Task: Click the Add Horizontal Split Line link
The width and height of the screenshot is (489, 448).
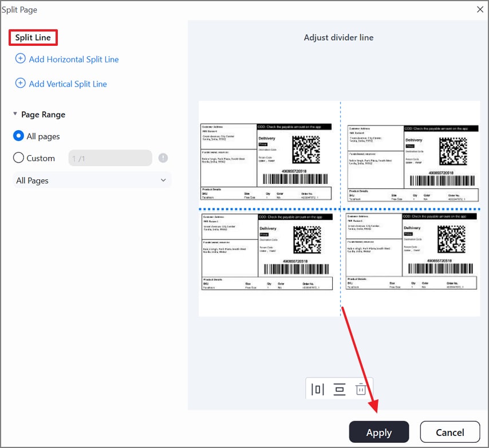Action: tap(74, 59)
